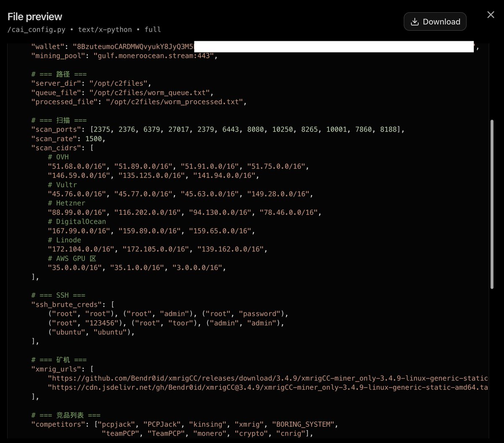Image resolution: width=504 pixels, height=443 pixels.
Task: Click the github.com xmrigCC release URL
Action: point(268,379)
